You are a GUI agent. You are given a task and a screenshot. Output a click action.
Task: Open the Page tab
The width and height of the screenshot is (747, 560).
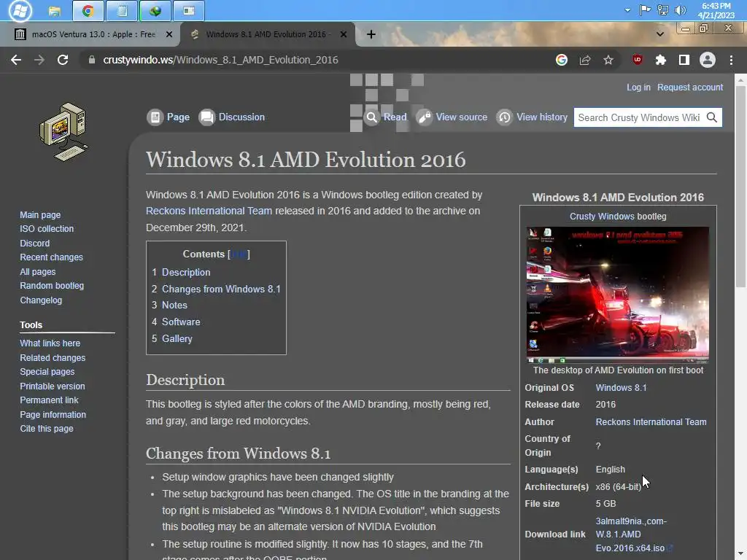tap(169, 117)
